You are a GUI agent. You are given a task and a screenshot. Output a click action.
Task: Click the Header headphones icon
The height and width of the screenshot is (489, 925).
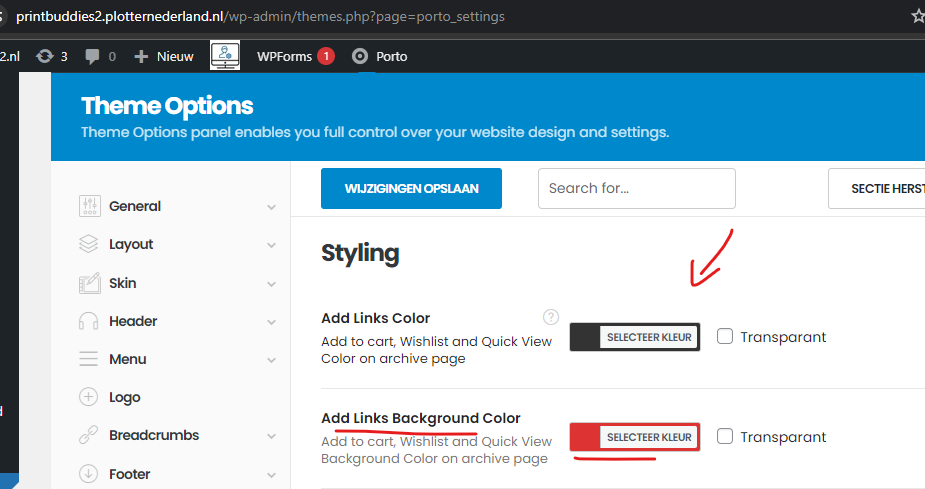click(x=88, y=321)
